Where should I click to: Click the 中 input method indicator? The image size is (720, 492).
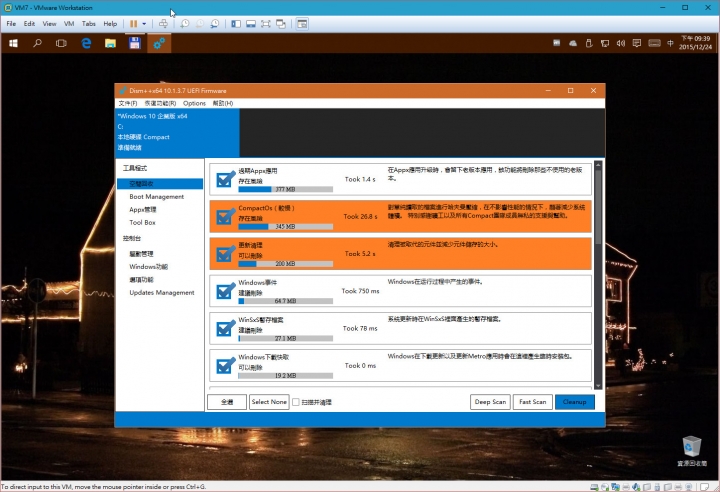670,43
